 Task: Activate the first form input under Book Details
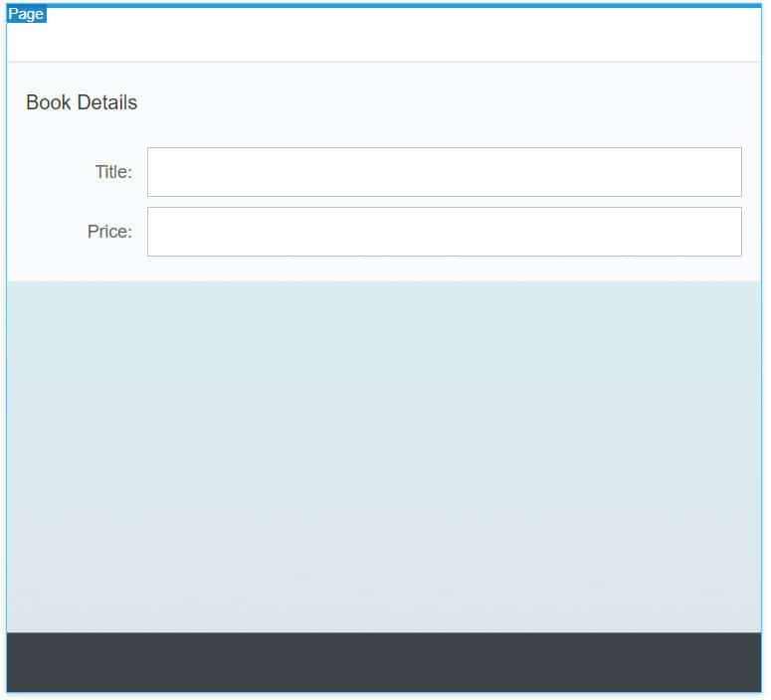tap(444, 172)
